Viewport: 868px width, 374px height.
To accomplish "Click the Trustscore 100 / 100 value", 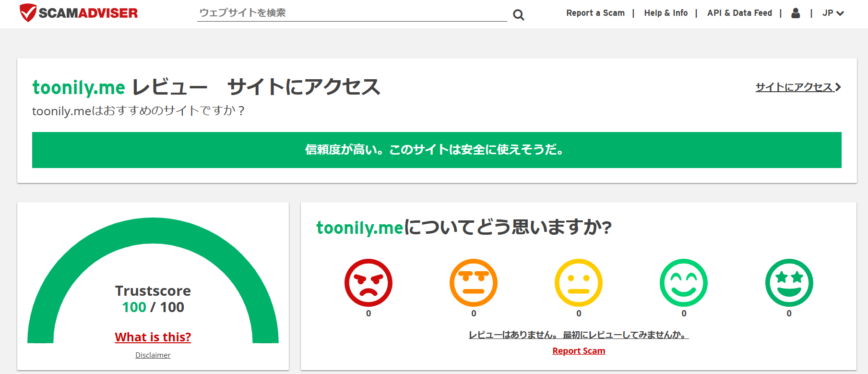I will (x=153, y=307).
